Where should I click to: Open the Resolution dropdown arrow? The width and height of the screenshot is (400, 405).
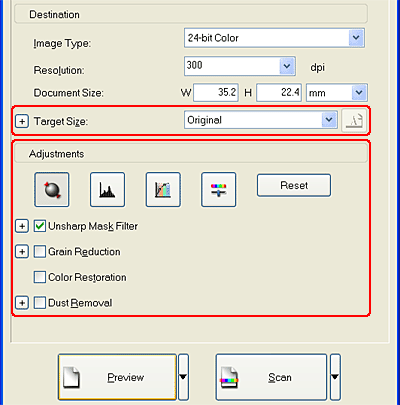287,66
